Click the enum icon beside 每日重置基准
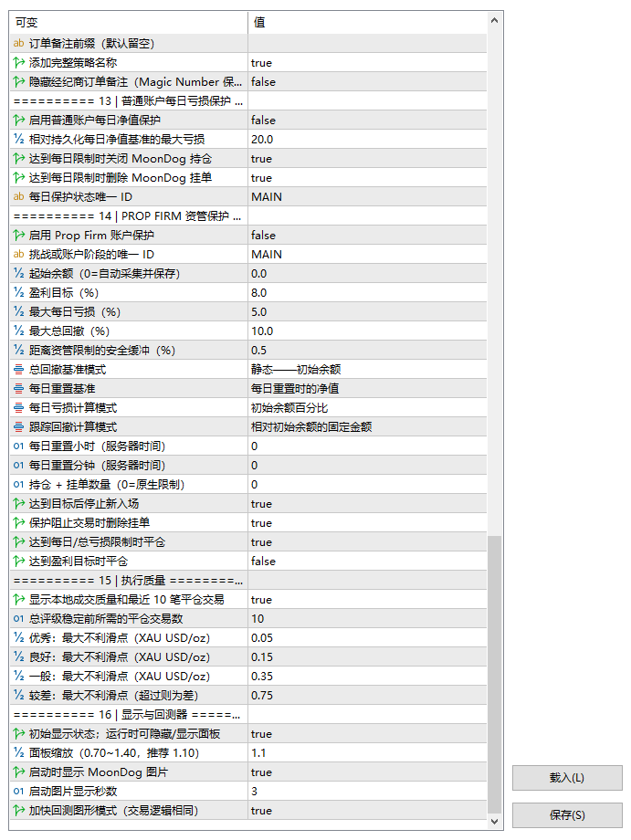 click(x=19, y=389)
